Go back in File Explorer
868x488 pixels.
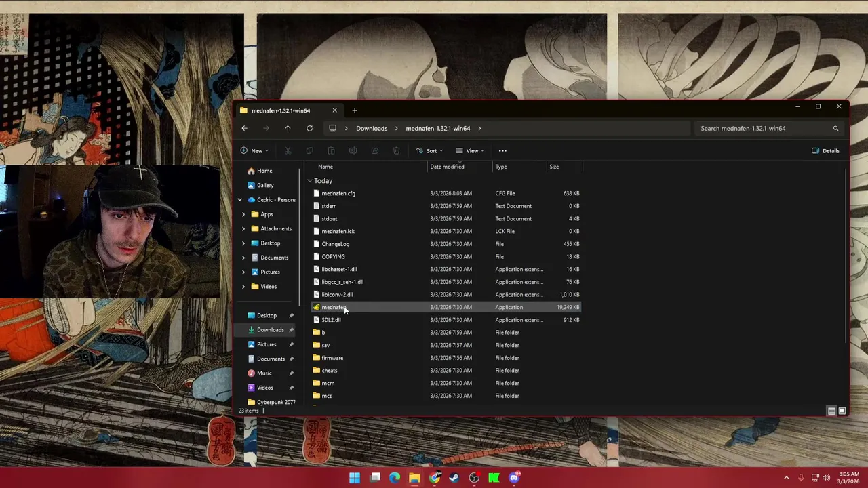[244, 128]
